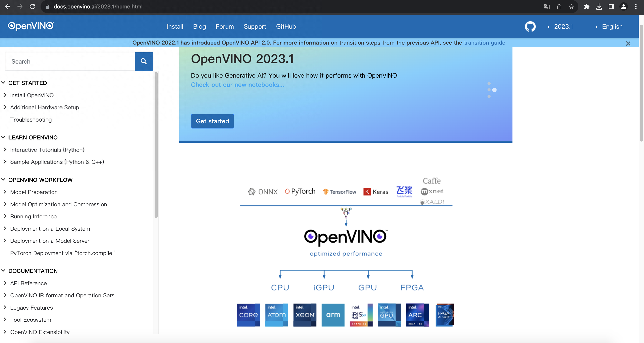View site info via padlock icon
Image resolution: width=644 pixels, height=343 pixels.
click(47, 7)
